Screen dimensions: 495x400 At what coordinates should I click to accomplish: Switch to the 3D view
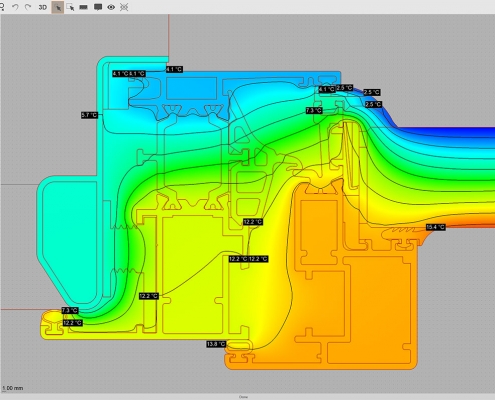43,7
